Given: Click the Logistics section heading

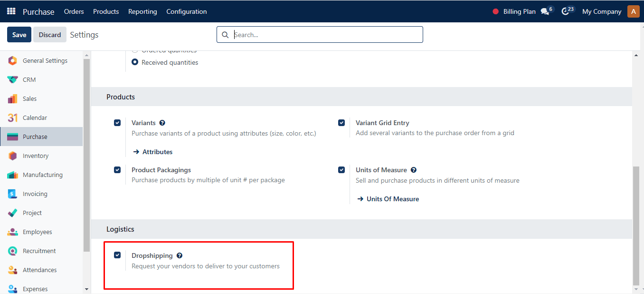Looking at the screenshot, I should [x=120, y=229].
